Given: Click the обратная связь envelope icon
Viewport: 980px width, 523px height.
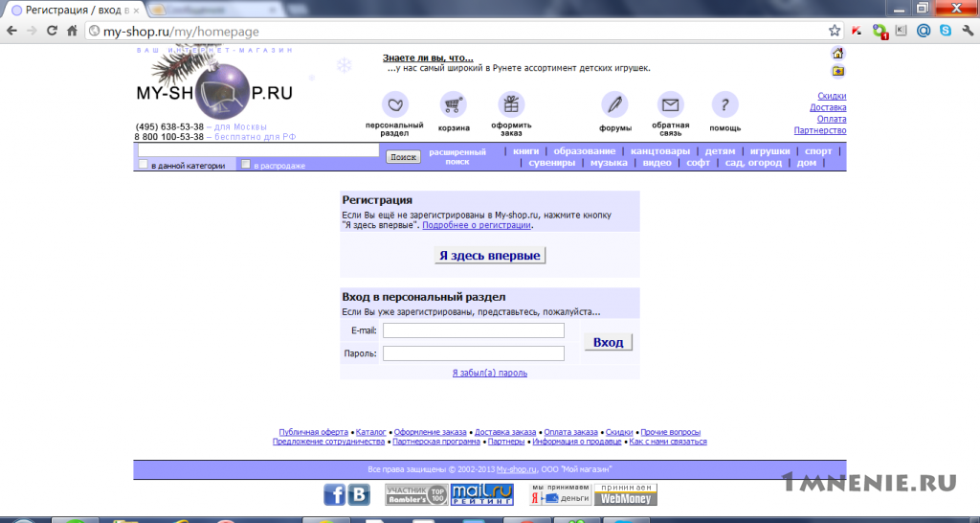Looking at the screenshot, I should pyautogui.click(x=671, y=104).
